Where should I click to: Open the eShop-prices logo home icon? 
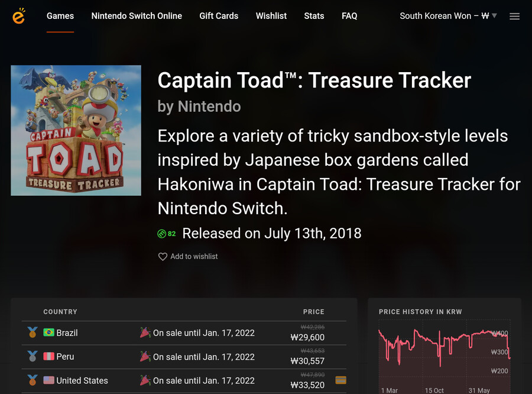coord(19,16)
